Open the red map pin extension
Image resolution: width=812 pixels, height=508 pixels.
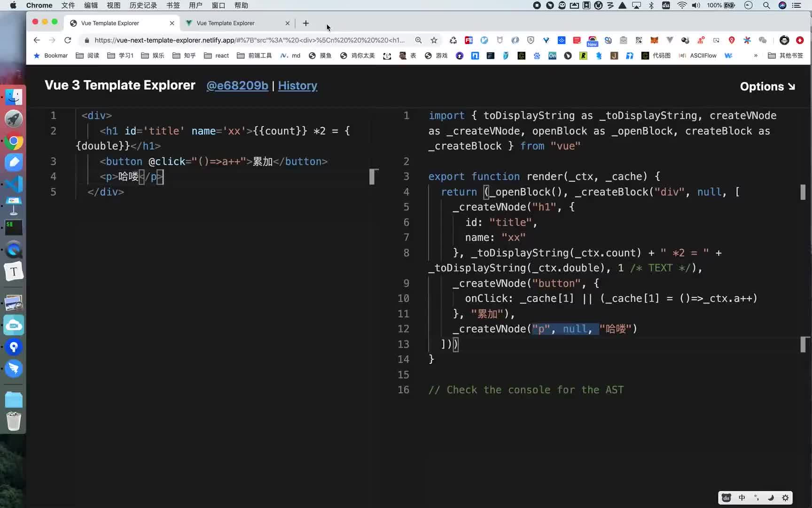(732, 40)
